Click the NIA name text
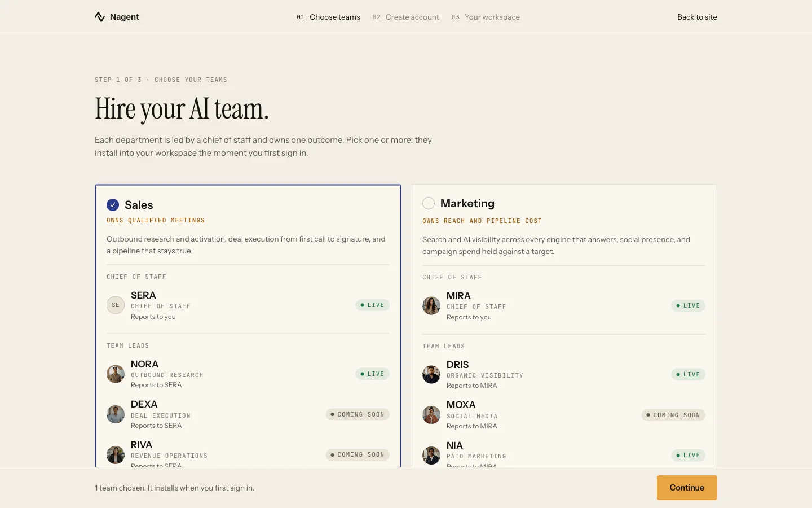Viewport: 812px width, 508px height. point(454,445)
